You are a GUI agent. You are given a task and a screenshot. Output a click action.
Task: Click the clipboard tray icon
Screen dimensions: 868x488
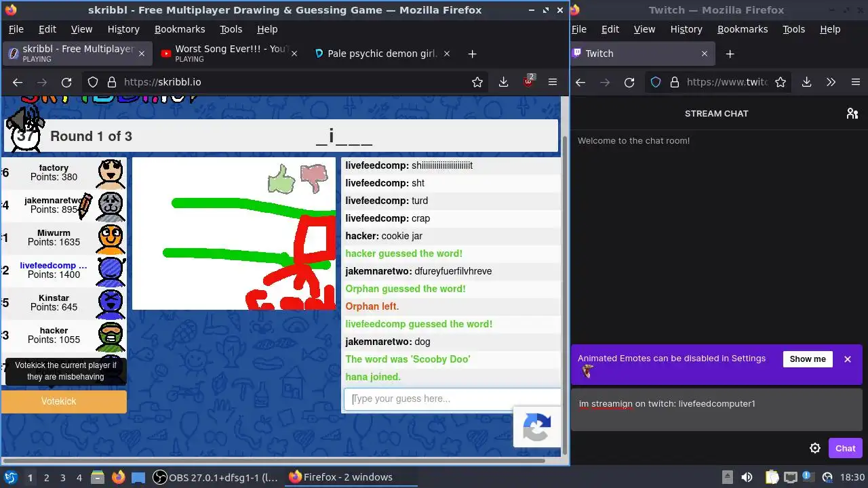pyautogui.click(x=772, y=477)
